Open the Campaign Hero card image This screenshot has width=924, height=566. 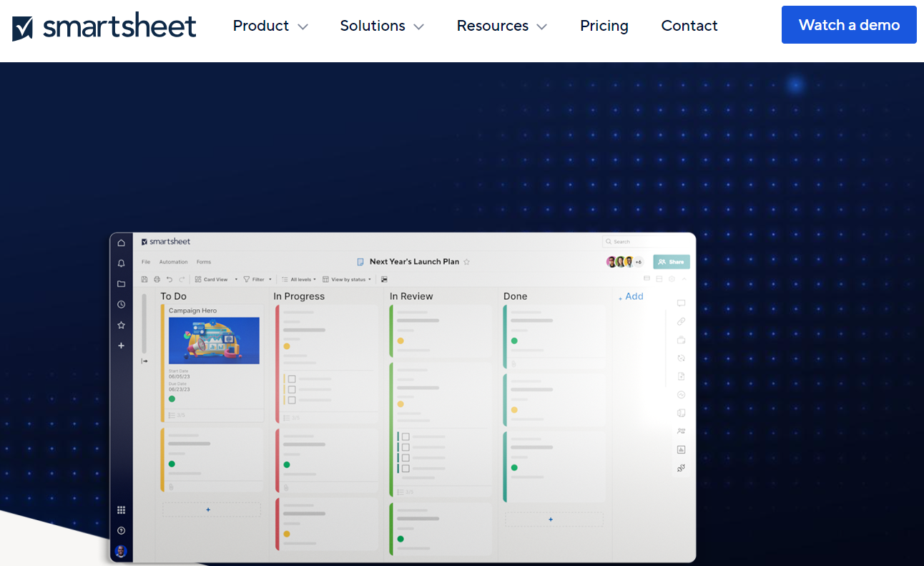214,341
